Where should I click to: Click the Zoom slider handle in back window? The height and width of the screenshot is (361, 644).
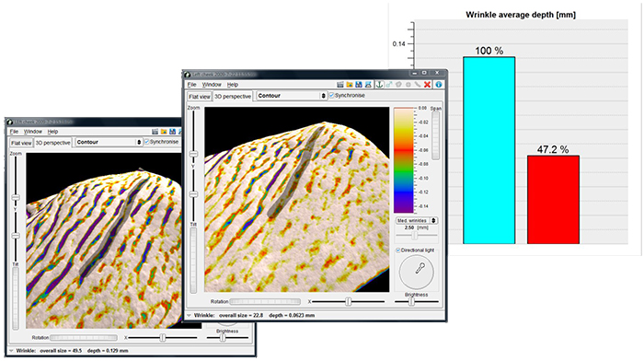(x=16, y=198)
